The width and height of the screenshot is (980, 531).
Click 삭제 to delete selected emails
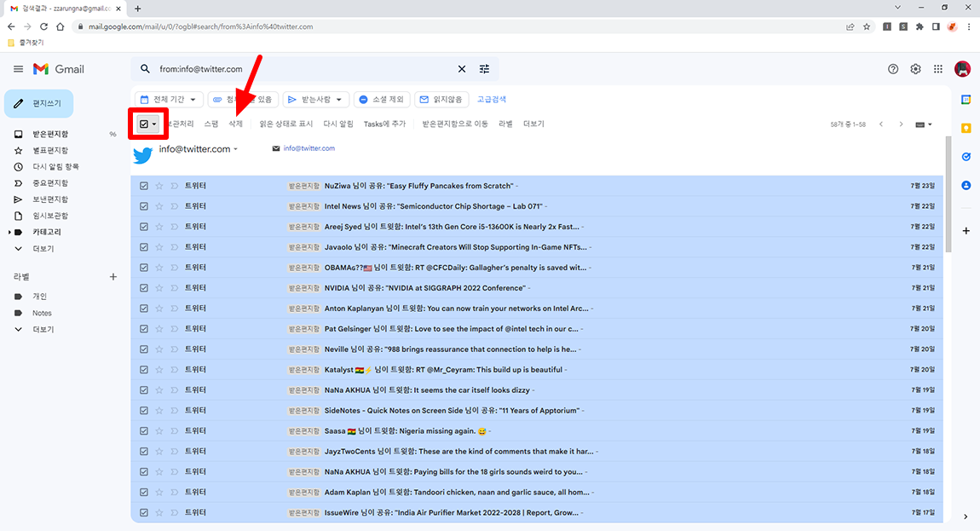click(x=235, y=124)
